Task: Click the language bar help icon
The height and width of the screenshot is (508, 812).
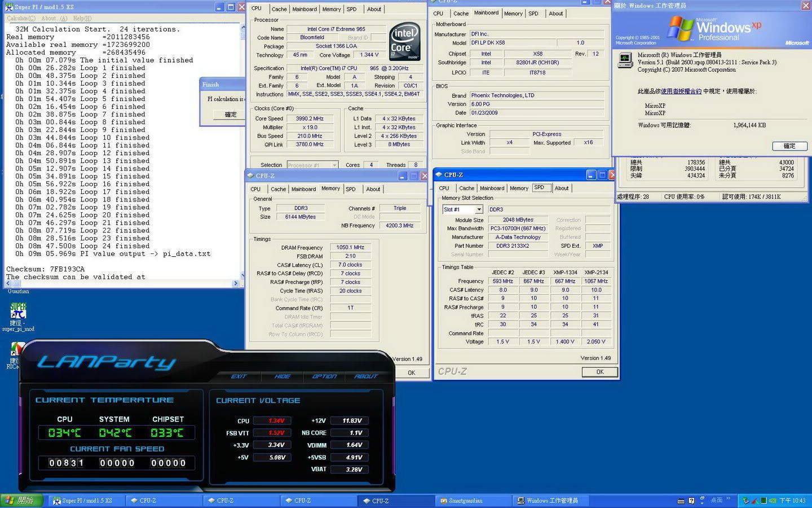Action: tap(692, 501)
